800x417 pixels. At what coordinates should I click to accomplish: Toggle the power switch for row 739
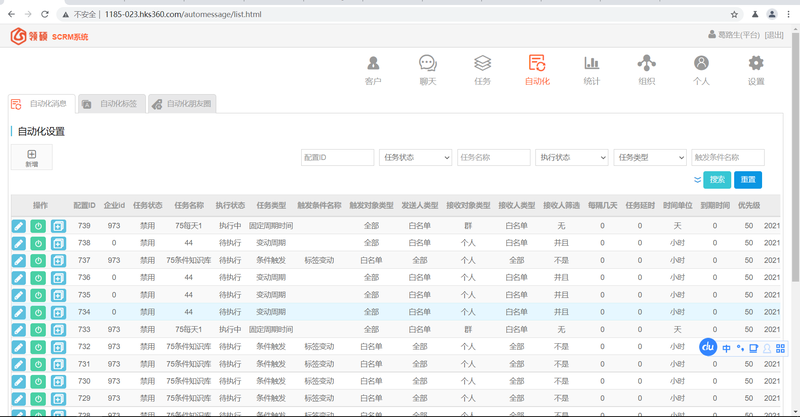click(38, 226)
